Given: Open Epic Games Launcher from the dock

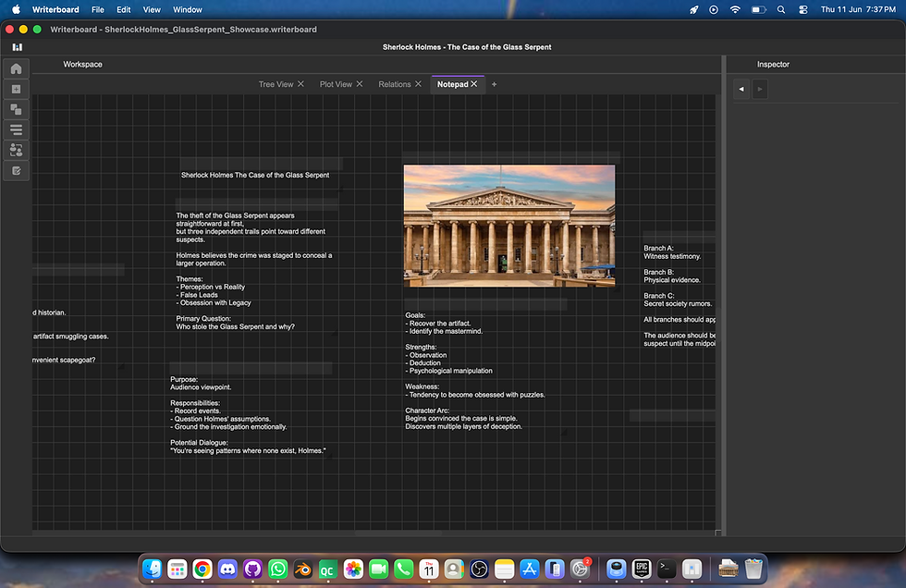Looking at the screenshot, I should pos(642,570).
